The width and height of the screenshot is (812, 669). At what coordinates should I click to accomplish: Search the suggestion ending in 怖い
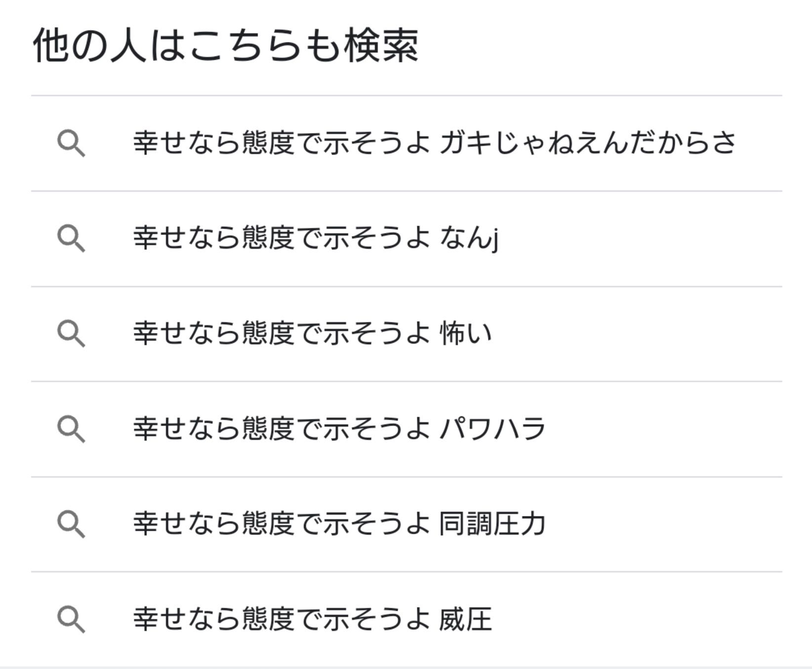click(x=312, y=334)
